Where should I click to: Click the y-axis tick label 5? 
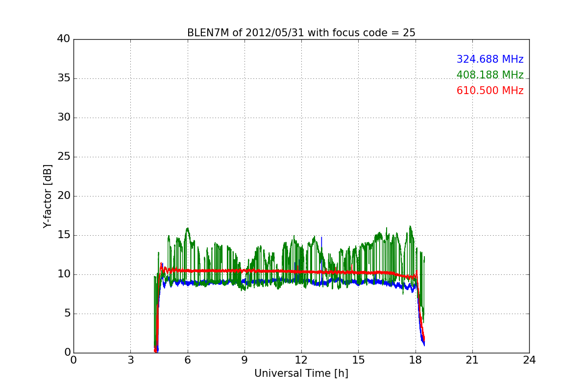click(x=67, y=314)
